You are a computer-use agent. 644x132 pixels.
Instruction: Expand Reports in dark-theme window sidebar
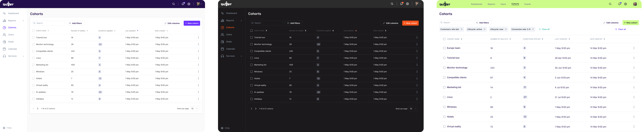pos(241,21)
